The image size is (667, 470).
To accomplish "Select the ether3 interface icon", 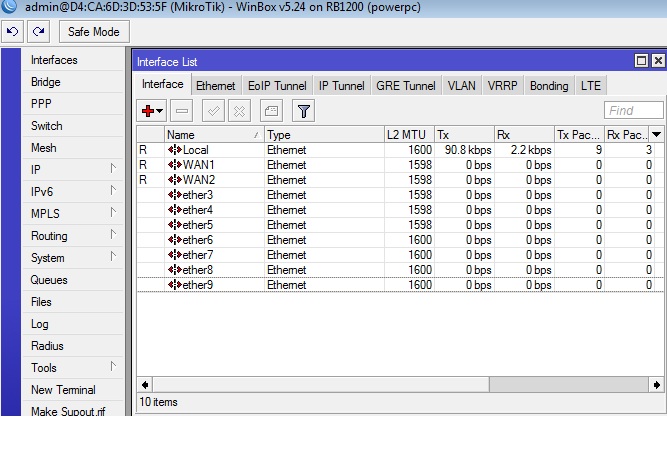I will 174,195.
